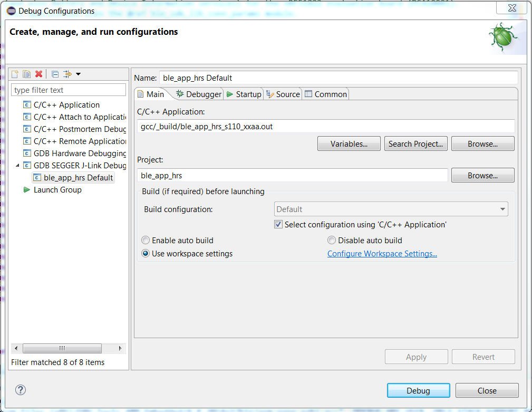Select Use workspace settings radio button

pyautogui.click(x=145, y=254)
